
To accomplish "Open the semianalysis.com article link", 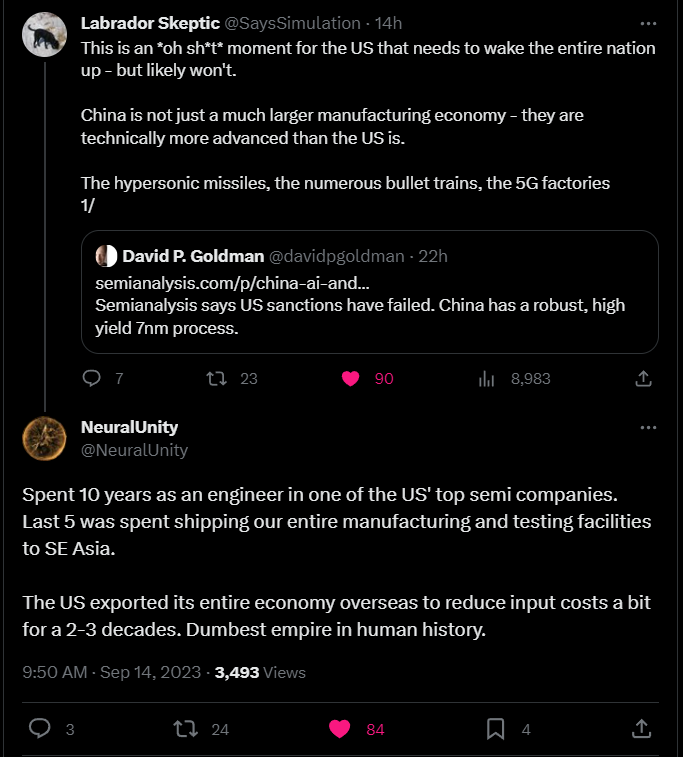I will click(x=232, y=283).
